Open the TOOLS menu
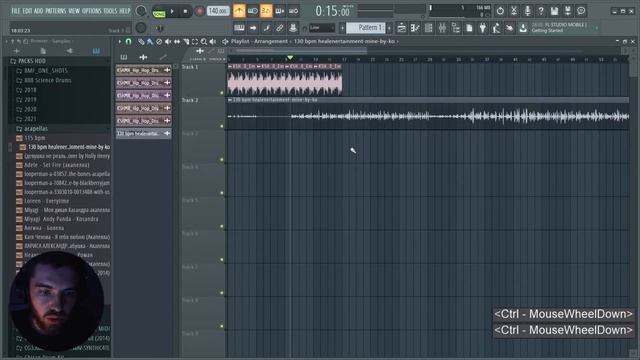Screen dimensions: 640x360 click(x=110, y=11)
